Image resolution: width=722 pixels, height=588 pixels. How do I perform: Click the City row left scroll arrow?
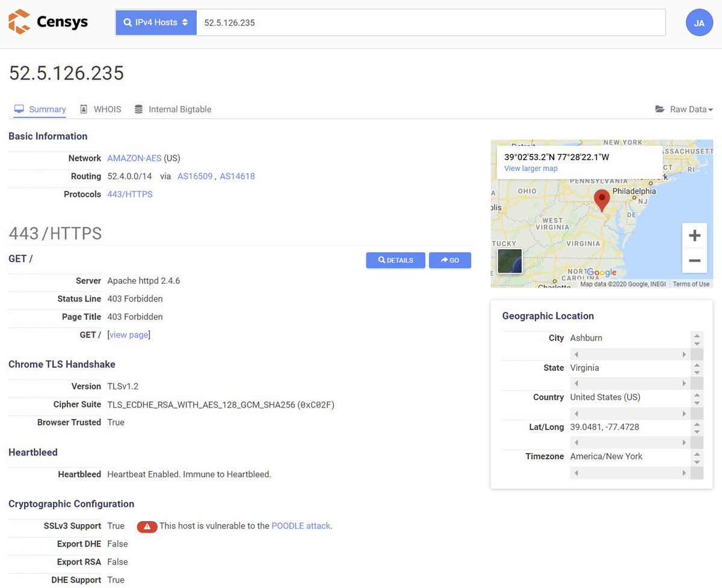pos(576,354)
